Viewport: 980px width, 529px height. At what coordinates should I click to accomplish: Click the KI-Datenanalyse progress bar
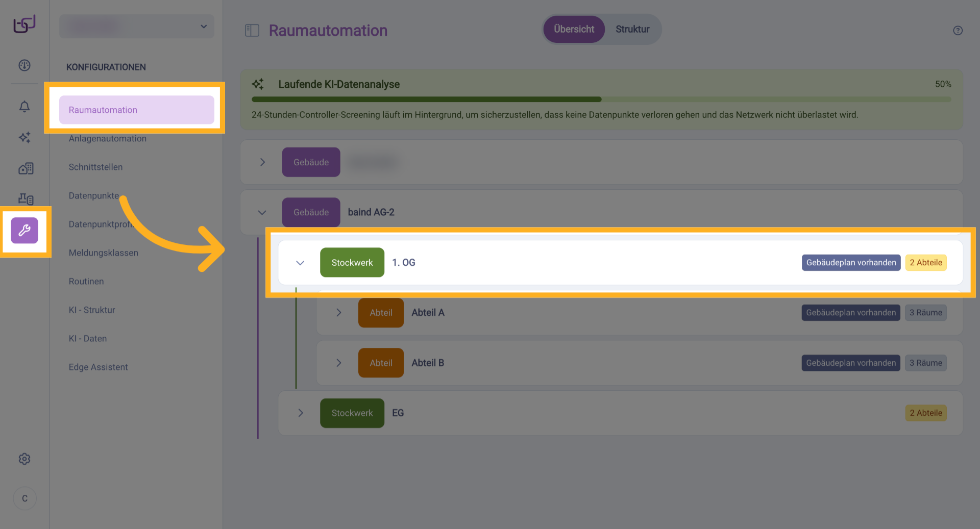[601, 99]
